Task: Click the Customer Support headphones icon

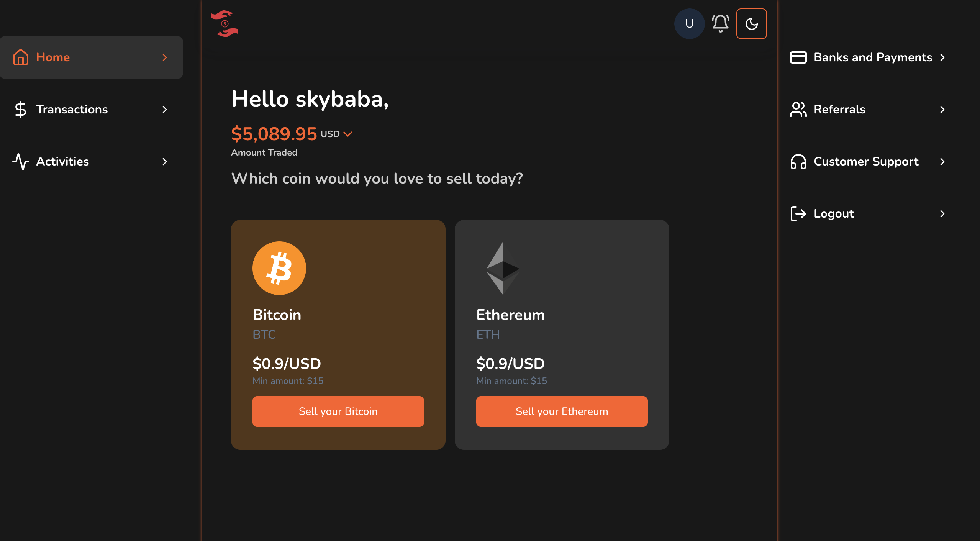Action: 798,162
